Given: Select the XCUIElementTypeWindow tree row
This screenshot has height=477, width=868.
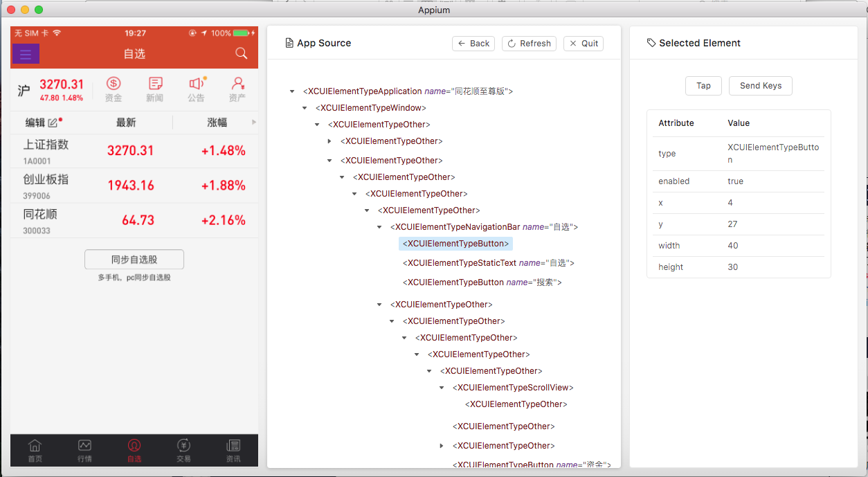Looking at the screenshot, I should coord(370,108).
